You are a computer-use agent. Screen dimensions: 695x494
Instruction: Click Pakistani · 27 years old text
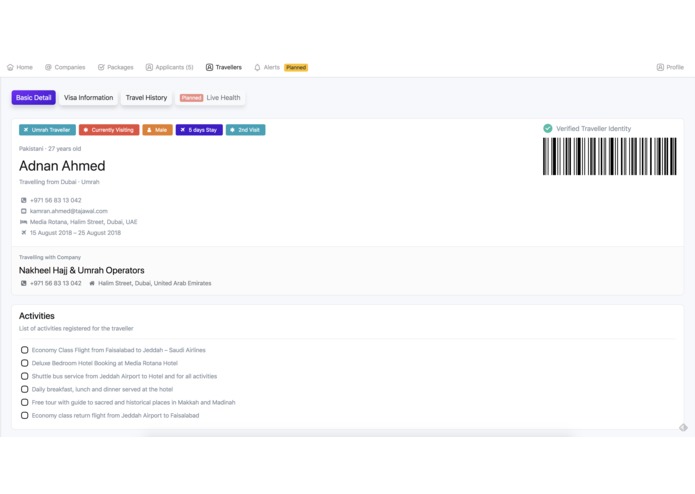[50, 149]
